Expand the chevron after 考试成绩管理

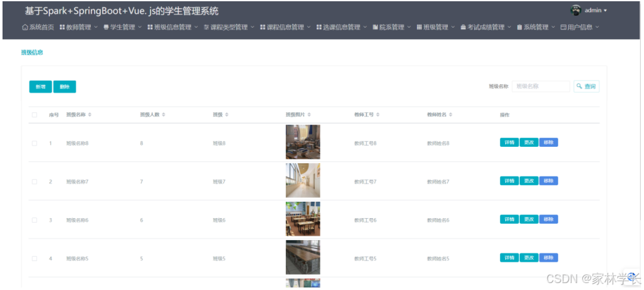509,27
